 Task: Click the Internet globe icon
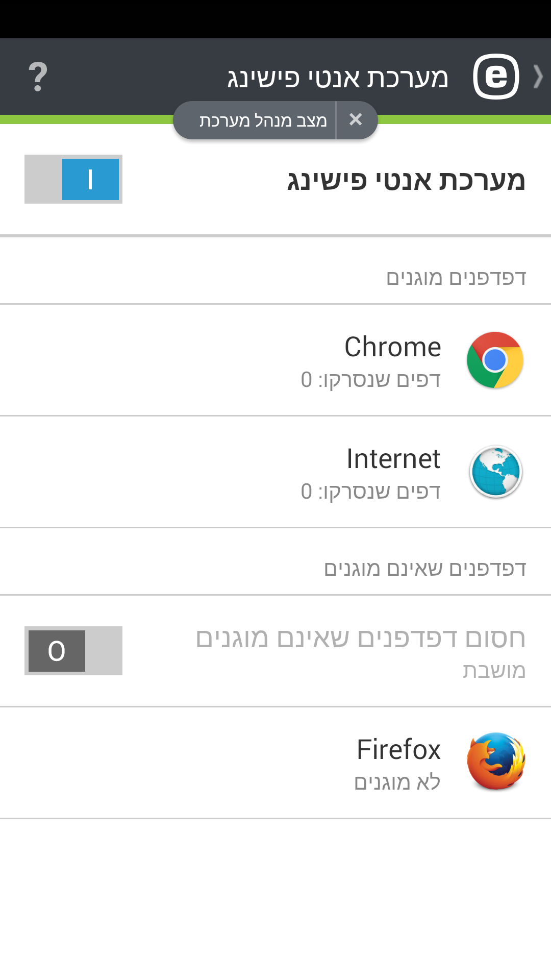point(495,472)
